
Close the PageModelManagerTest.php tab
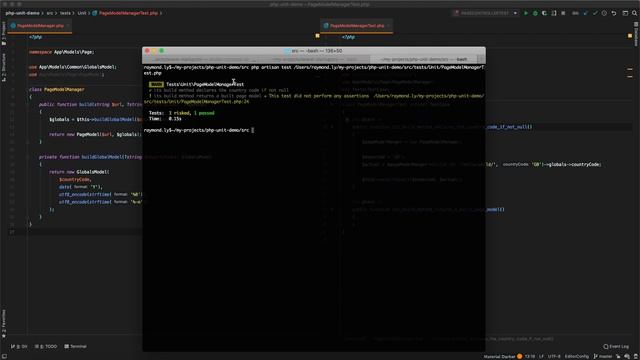point(389,26)
